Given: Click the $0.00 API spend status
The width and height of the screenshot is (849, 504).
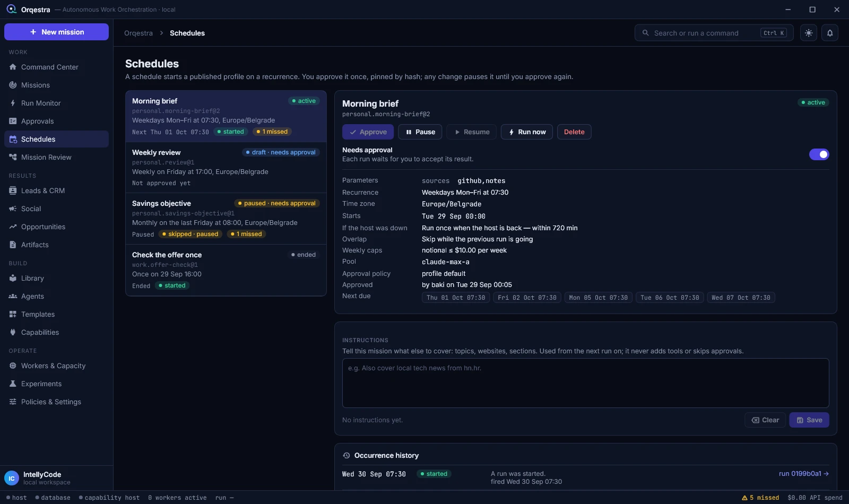Looking at the screenshot, I should [815, 498].
